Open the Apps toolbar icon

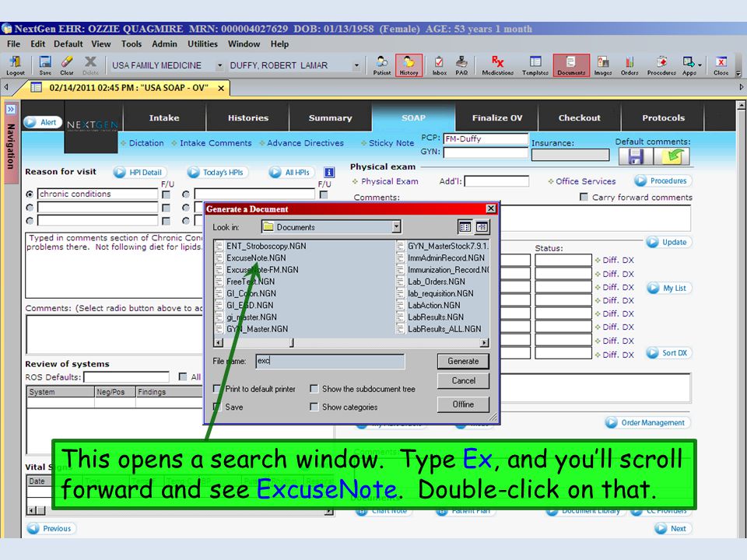pyautogui.click(x=689, y=65)
